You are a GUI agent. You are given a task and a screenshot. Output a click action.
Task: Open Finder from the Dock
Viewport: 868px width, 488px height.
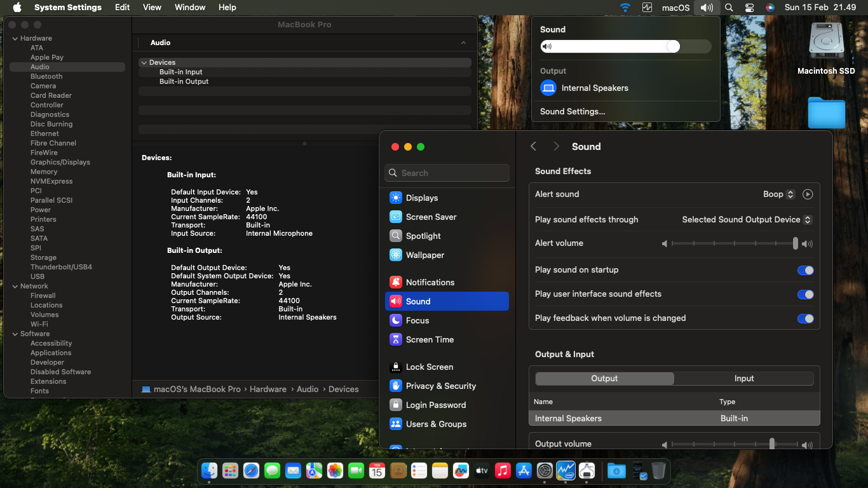[x=210, y=471]
